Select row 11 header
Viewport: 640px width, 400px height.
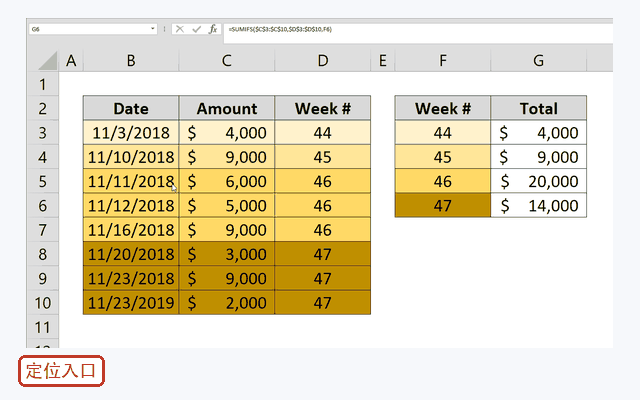tap(42, 327)
